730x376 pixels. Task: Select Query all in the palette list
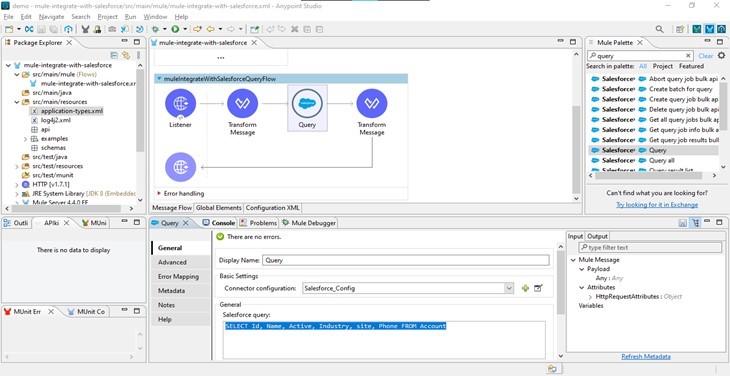655,161
